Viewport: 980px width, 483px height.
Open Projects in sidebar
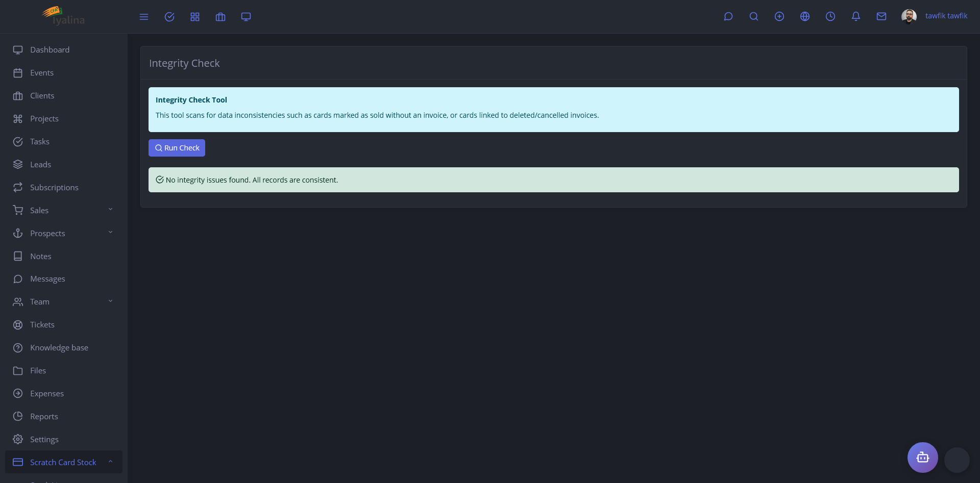pos(64,118)
